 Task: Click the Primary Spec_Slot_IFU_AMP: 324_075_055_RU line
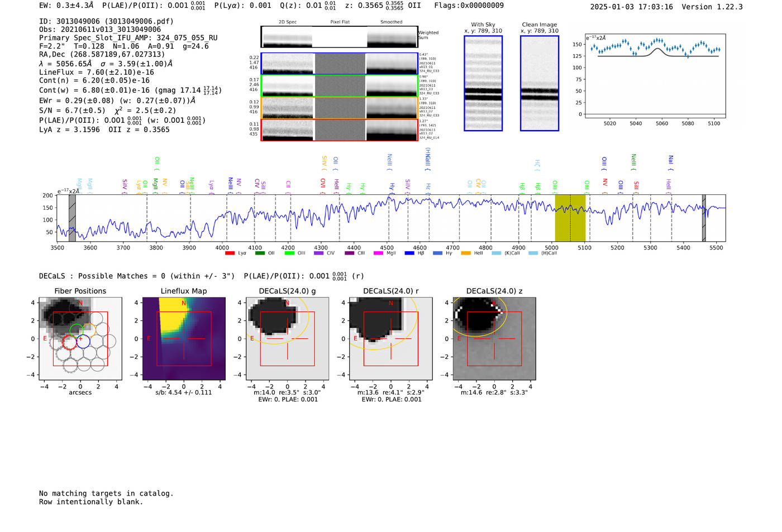[x=128, y=38]
